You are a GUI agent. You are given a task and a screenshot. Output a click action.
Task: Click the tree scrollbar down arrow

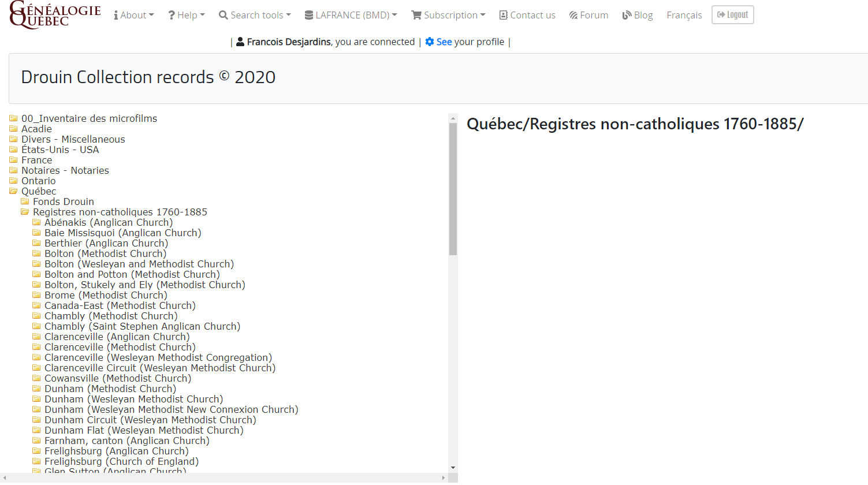coord(453,468)
